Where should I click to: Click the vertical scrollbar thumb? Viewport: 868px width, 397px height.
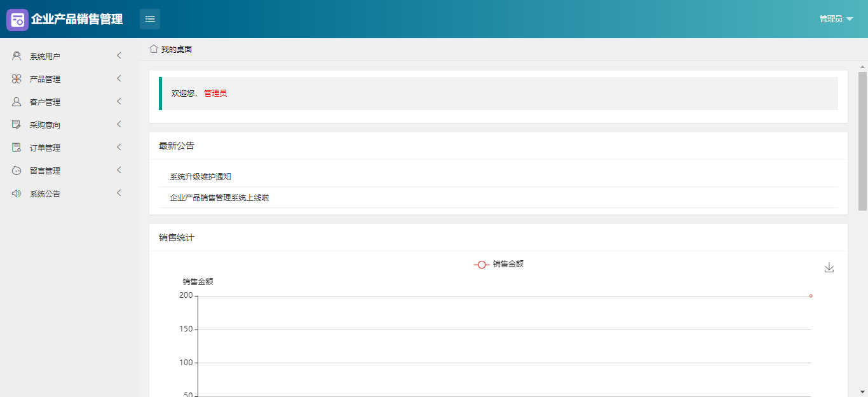point(863,141)
